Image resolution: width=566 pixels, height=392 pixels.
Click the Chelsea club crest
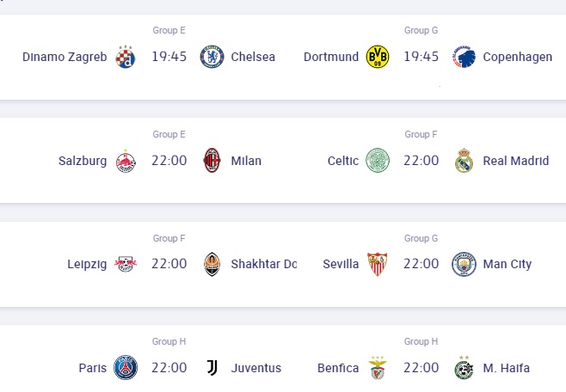pyautogui.click(x=212, y=57)
